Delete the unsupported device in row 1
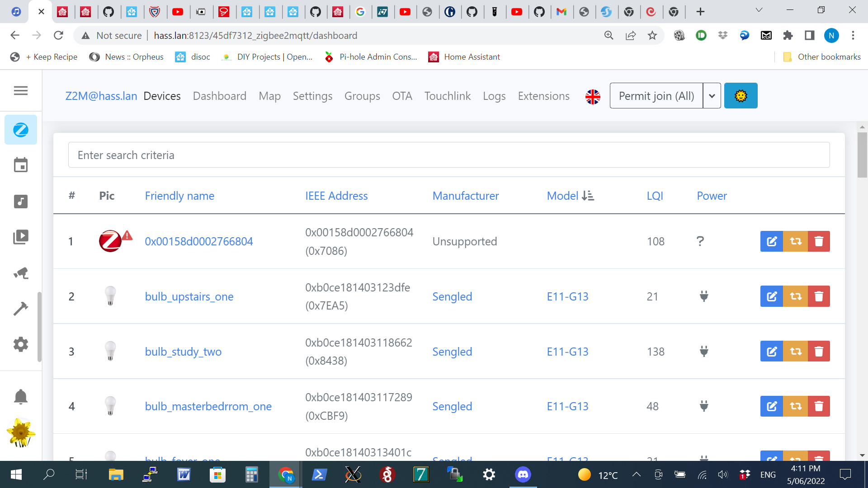This screenshot has height=488, width=868. tap(819, 241)
